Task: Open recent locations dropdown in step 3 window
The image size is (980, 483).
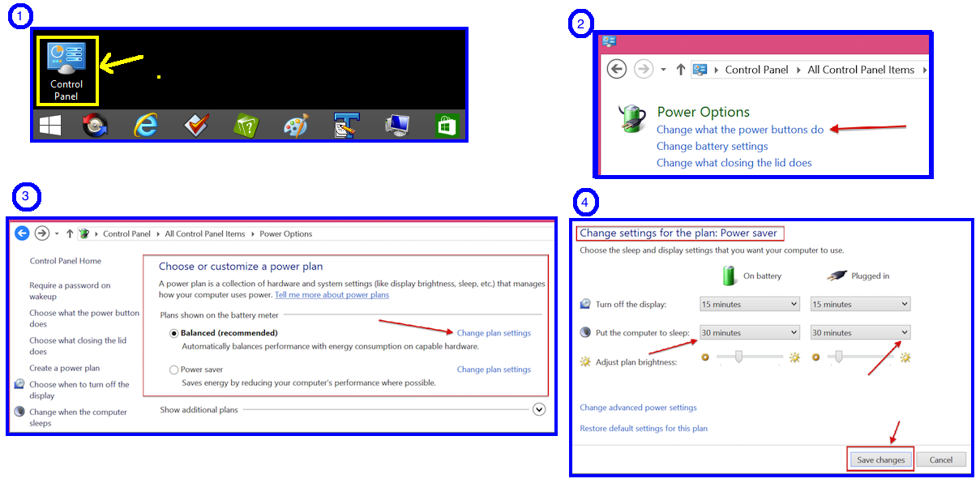Action: (x=57, y=233)
